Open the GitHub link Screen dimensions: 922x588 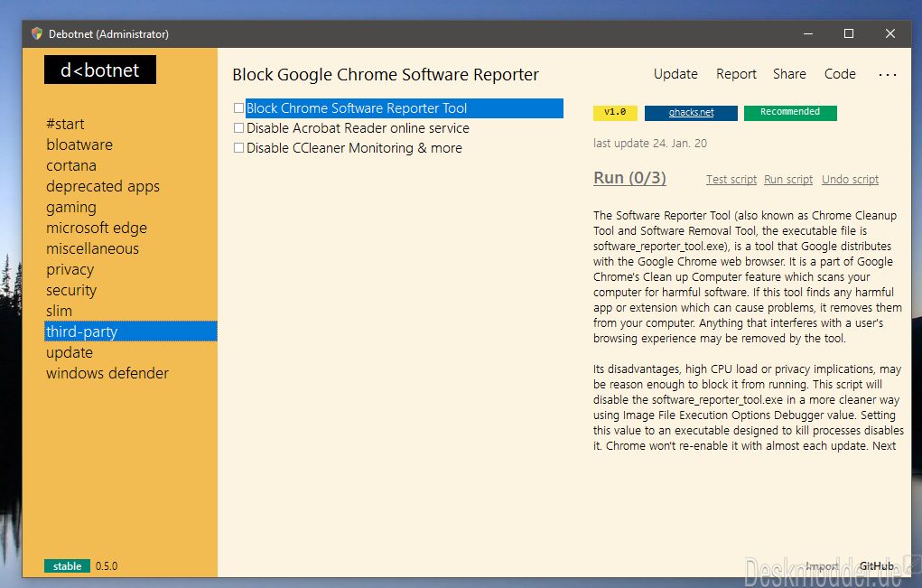(x=876, y=566)
